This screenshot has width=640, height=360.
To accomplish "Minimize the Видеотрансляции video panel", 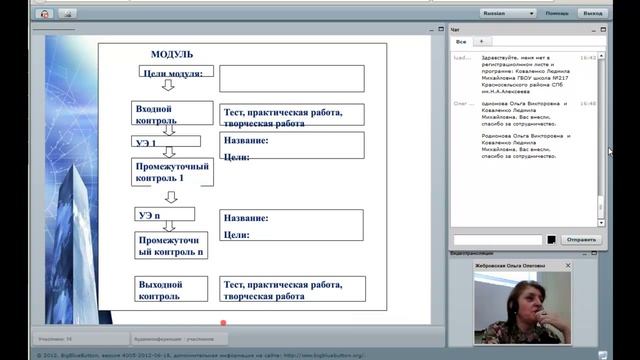I will 584,253.
